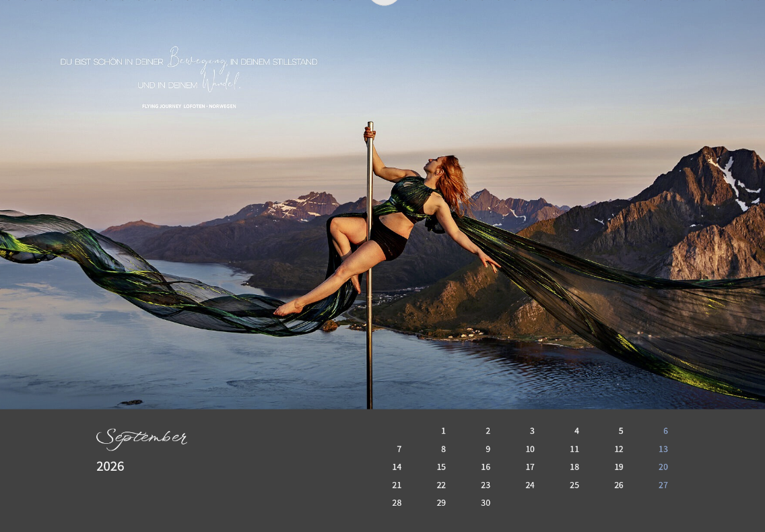Select date 20 in the Sunday column
Image resolution: width=765 pixels, height=532 pixels.
663,467
